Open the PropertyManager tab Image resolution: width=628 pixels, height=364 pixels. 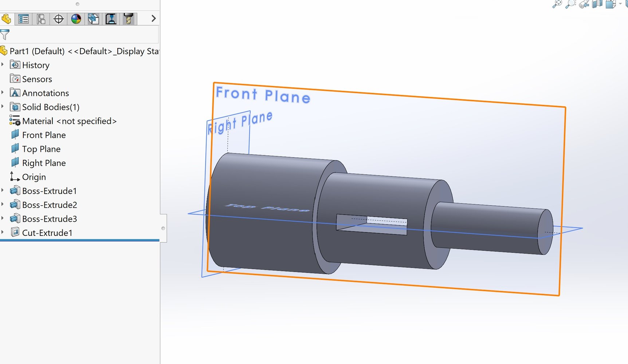(x=24, y=19)
